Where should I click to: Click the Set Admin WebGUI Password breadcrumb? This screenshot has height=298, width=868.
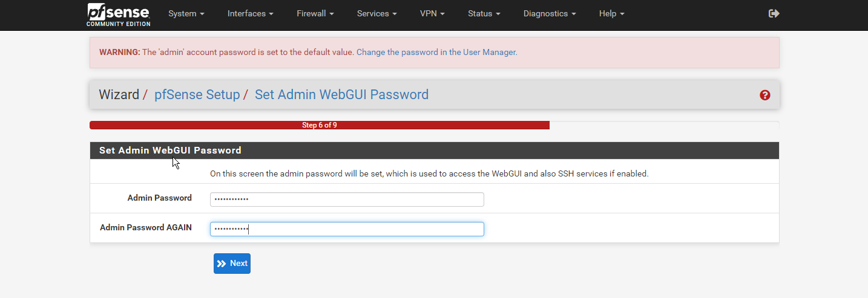341,95
